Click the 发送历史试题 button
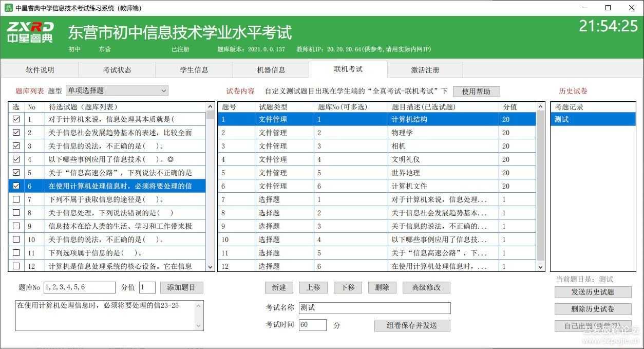The height and width of the screenshot is (349, 644). tap(593, 292)
